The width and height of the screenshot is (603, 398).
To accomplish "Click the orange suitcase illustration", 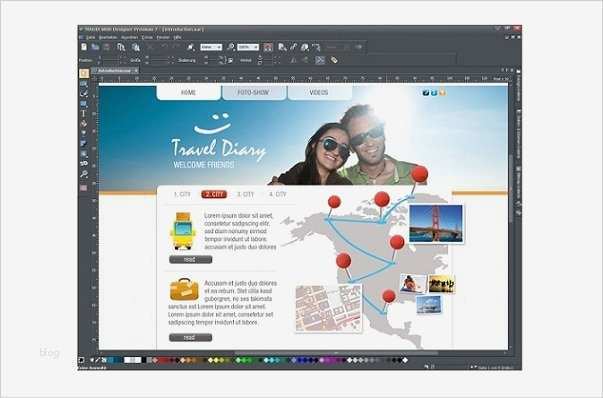I will pyautogui.click(x=184, y=289).
